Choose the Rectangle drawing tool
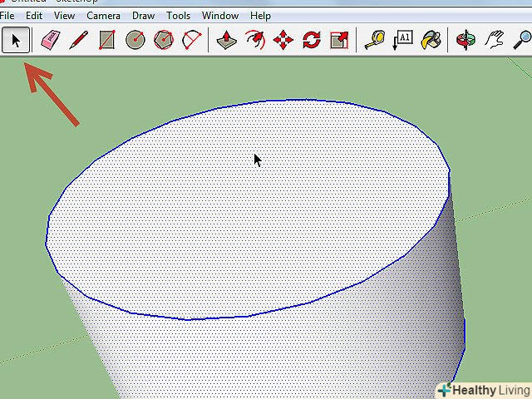 106,39
